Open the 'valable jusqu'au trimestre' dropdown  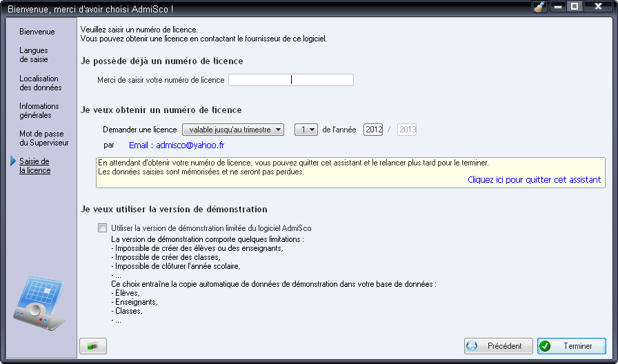click(x=233, y=130)
